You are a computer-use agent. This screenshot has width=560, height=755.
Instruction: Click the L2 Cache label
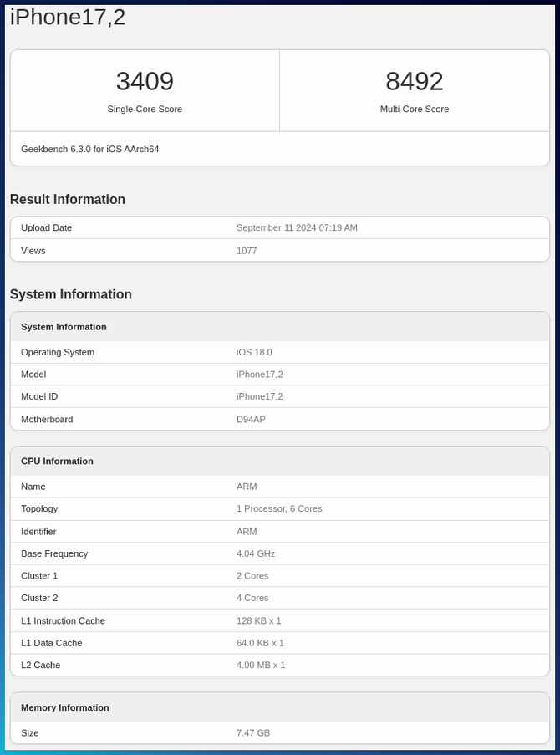41,666
